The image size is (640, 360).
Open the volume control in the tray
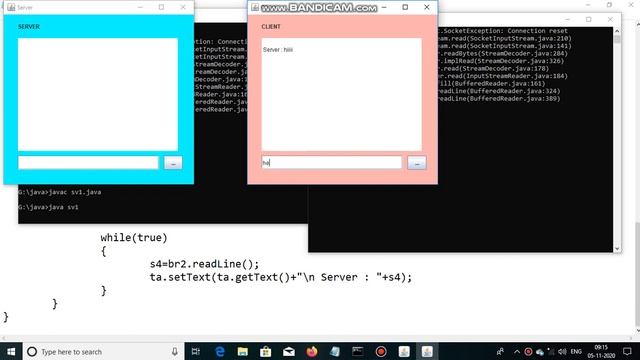562,351
